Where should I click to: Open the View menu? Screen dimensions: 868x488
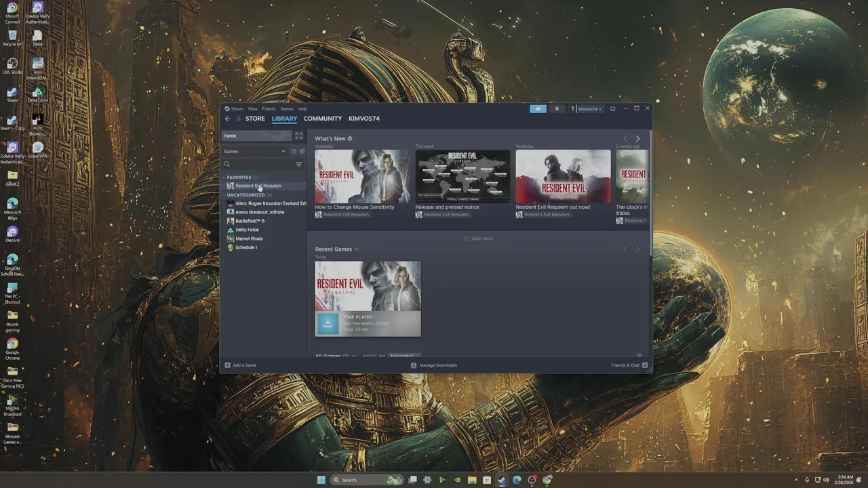click(252, 108)
